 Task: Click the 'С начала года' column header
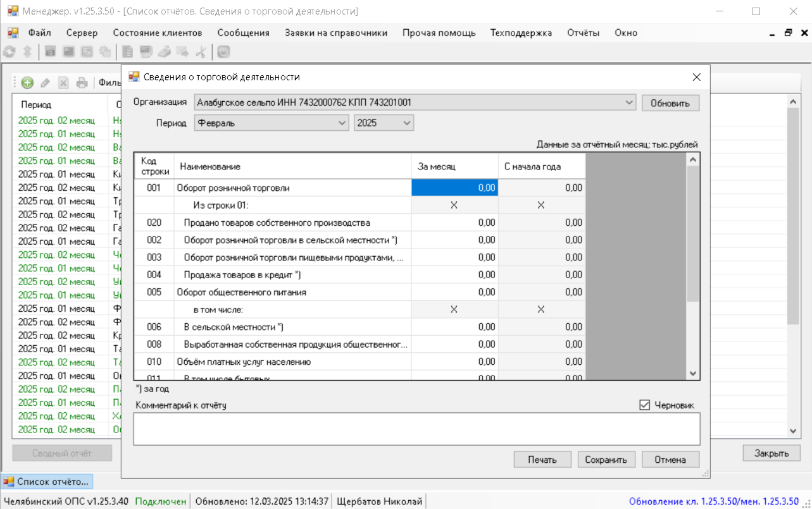click(542, 166)
